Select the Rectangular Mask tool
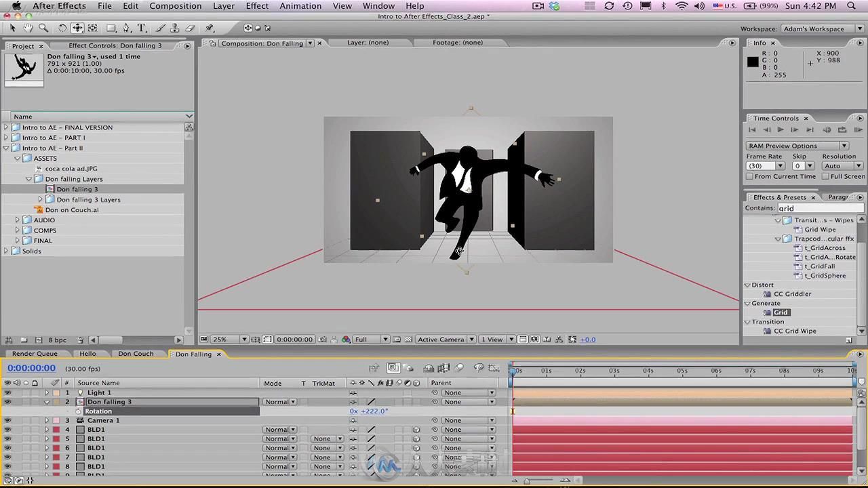 coord(111,28)
